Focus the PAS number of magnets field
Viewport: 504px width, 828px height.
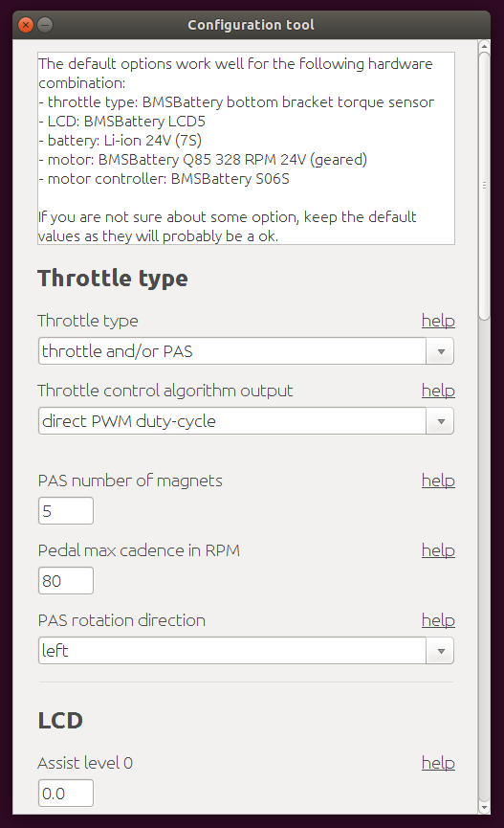pyautogui.click(x=66, y=510)
